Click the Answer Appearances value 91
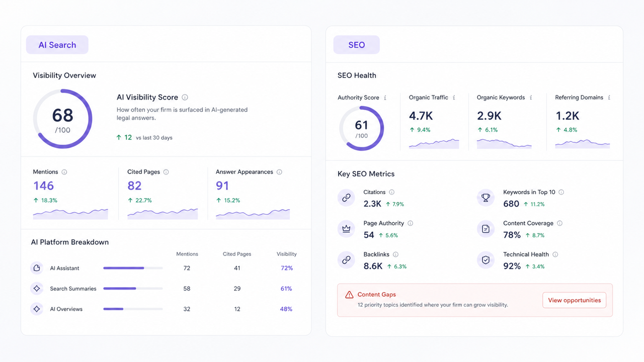The height and width of the screenshot is (362, 644). click(x=222, y=186)
